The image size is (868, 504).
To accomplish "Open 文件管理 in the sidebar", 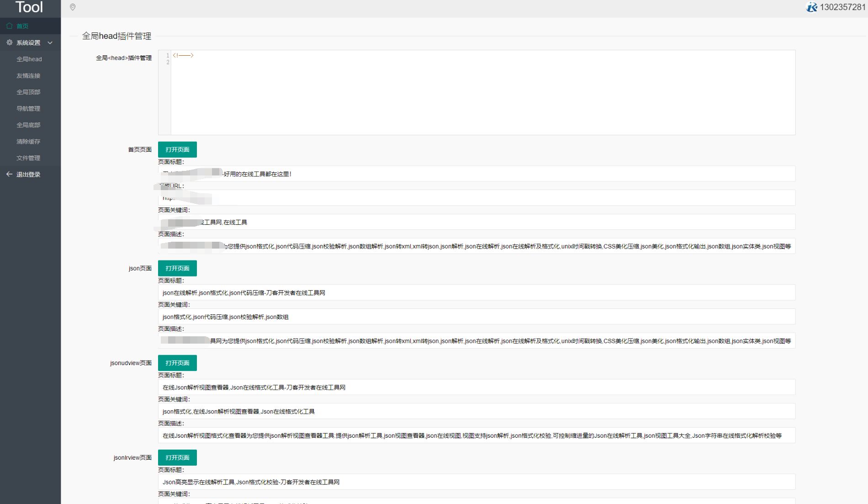I will (x=28, y=158).
